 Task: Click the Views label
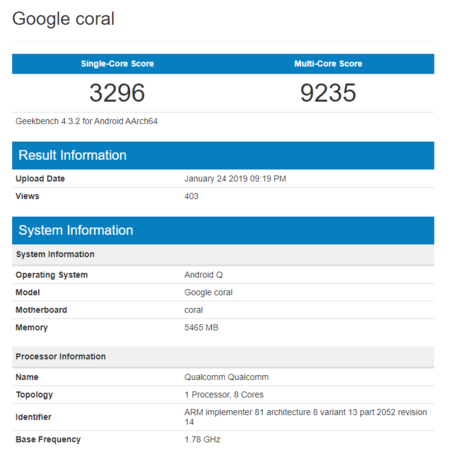(27, 196)
